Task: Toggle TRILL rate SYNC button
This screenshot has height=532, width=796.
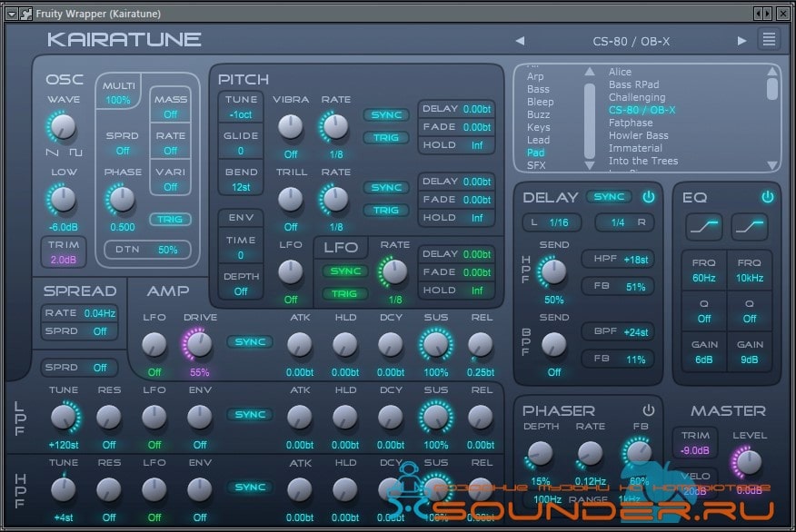Action: click(386, 188)
